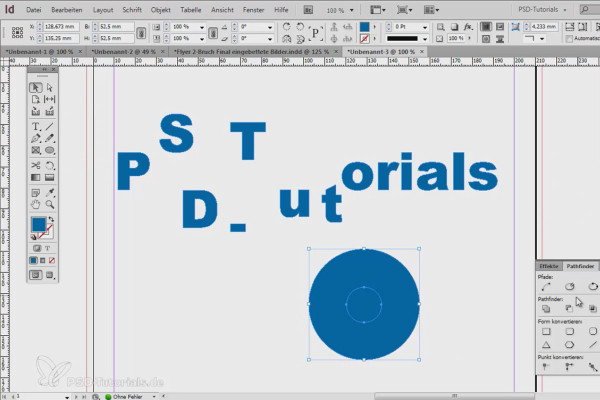Convert shape to rectangle in Pathfinder panel
Viewport: 600px width, 400px height.
point(546,331)
